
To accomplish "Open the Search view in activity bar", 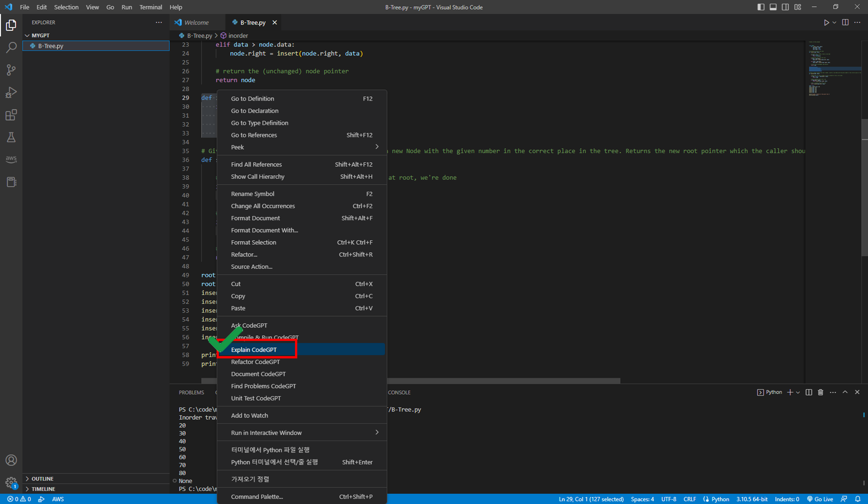I will point(11,47).
